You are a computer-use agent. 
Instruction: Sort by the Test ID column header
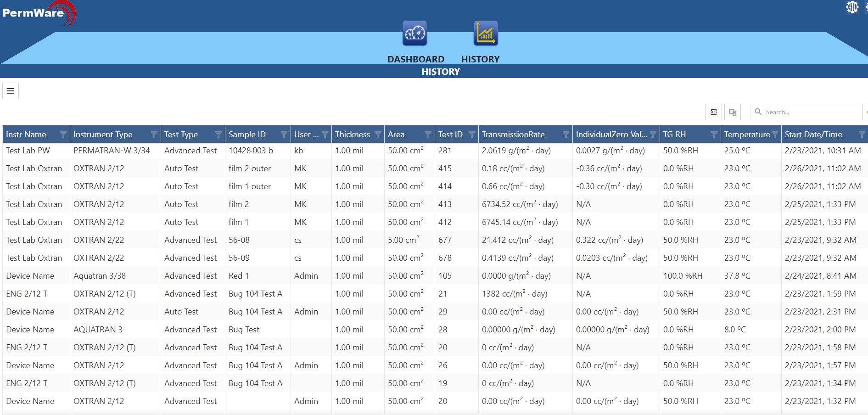tap(450, 135)
